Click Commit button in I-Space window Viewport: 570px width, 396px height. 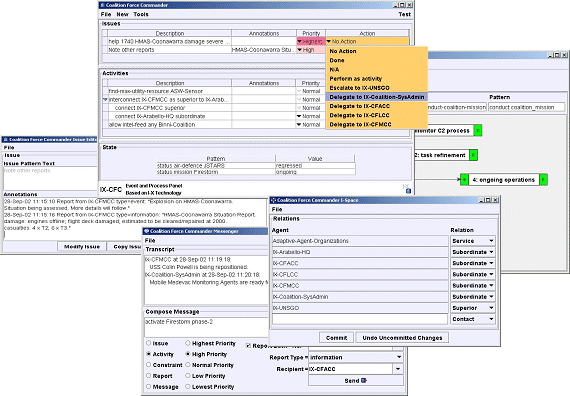pyautogui.click(x=336, y=338)
